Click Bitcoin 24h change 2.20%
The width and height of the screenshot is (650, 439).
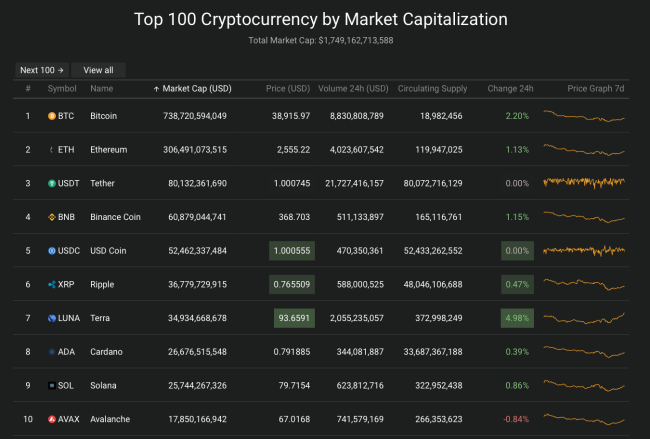click(x=517, y=116)
